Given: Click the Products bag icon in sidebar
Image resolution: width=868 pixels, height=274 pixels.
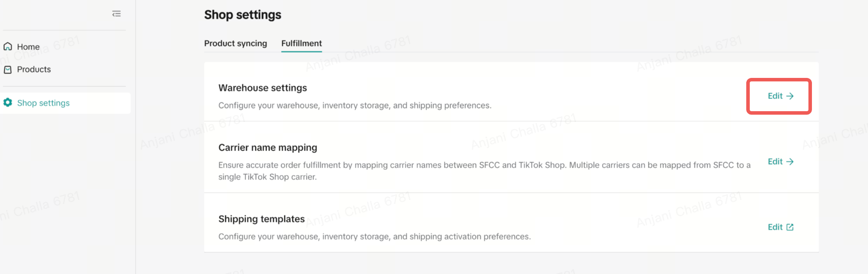Looking at the screenshot, I should [x=8, y=70].
